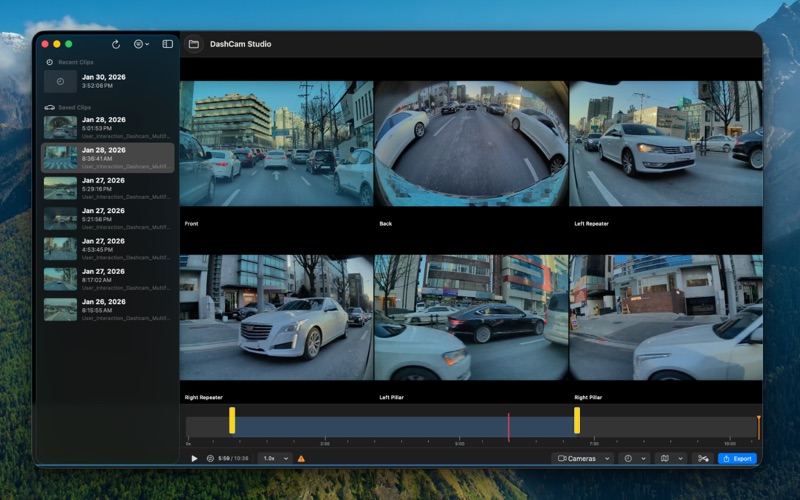The height and width of the screenshot is (500, 800).
Task: Click the sync icon beside the time
Action: tap(210, 459)
